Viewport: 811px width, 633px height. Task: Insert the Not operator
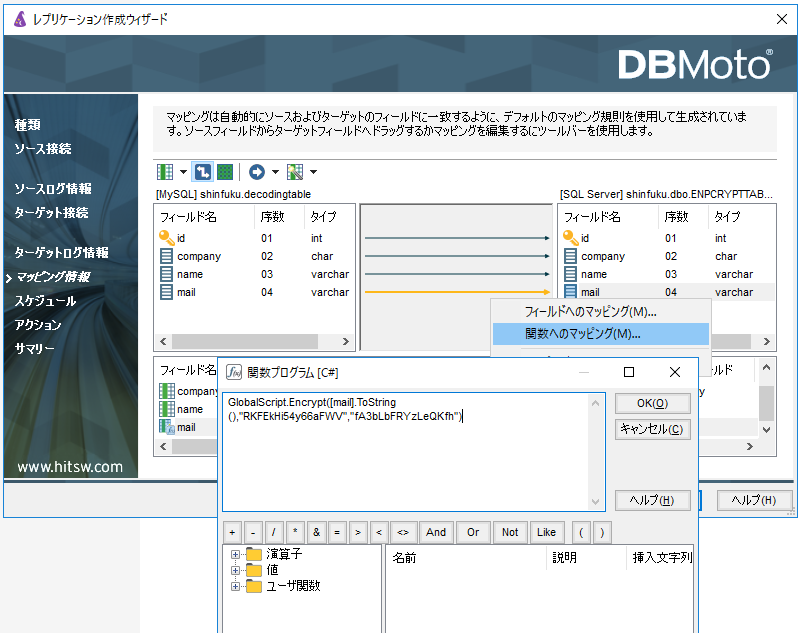click(510, 532)
